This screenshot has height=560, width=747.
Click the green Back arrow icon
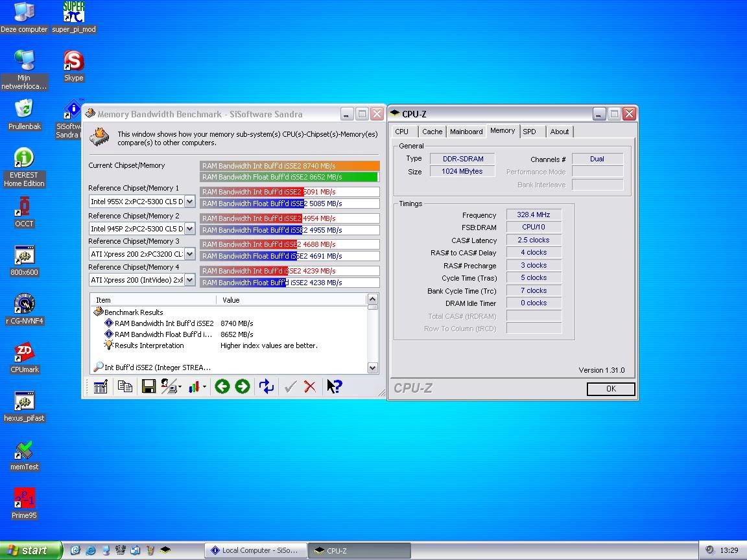[222, 386]
